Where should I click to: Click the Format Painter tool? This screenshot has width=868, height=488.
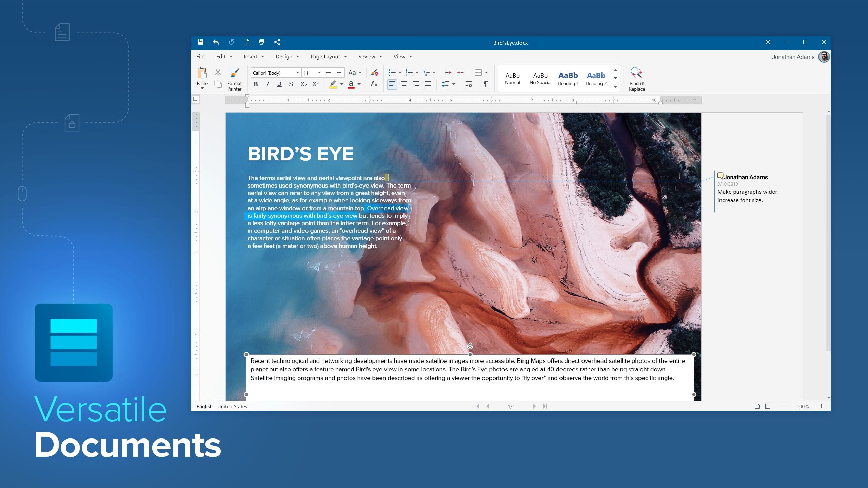coord(234,79)
